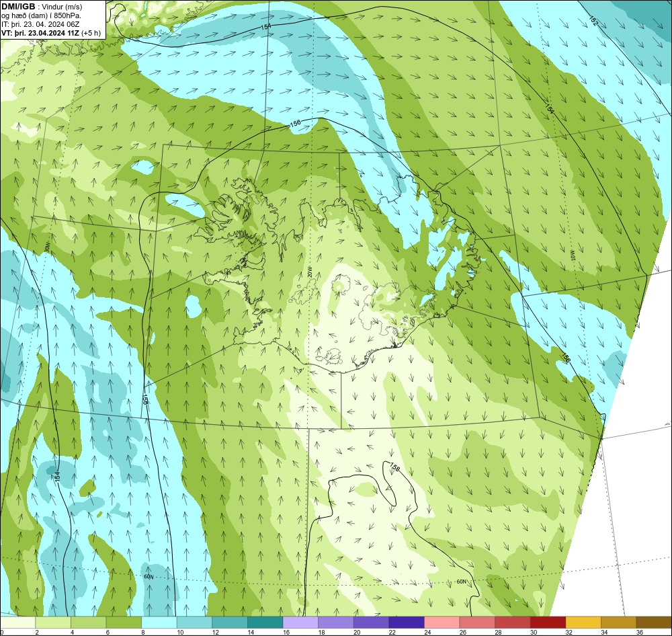Pick the green 4–6 m/s legend swatch
The height and width of the screenshot is (636, 672).
(89, 623)
